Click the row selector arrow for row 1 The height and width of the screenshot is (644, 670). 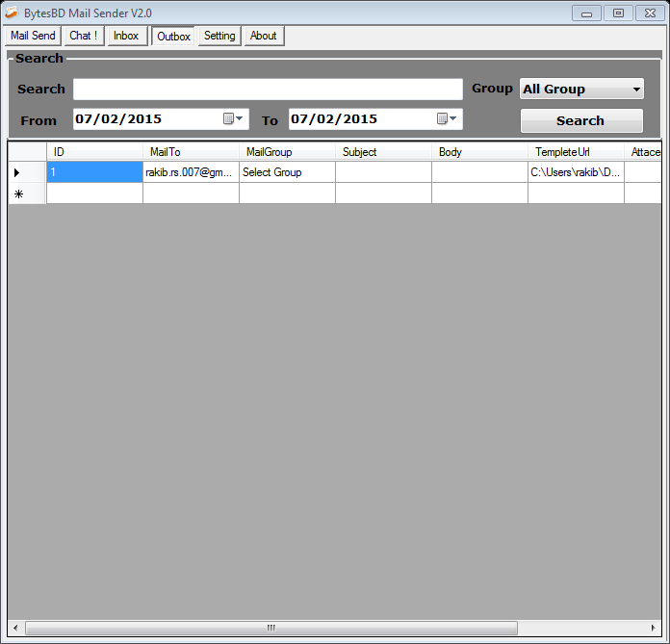click(x=27, y=172)
